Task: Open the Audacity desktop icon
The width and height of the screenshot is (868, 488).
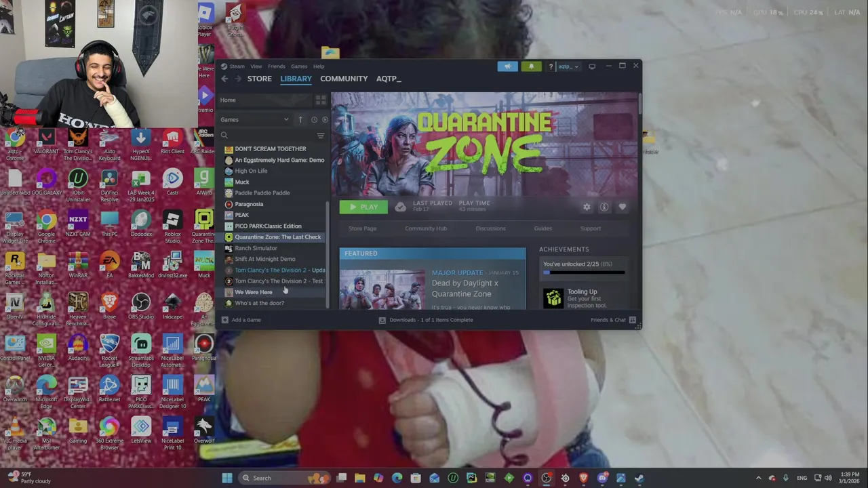Action: tap(78, 348)
